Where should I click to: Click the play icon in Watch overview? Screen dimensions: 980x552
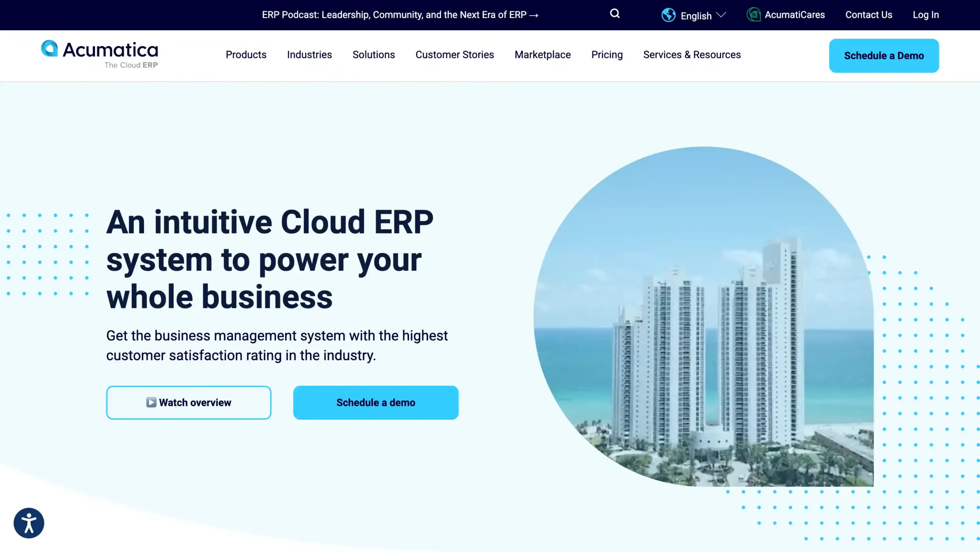point(152,402)
